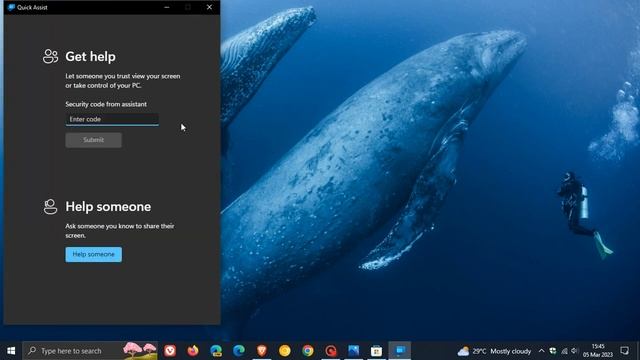Open network status tray icon
Screen dimensions: 640x360
coord(564,351)
